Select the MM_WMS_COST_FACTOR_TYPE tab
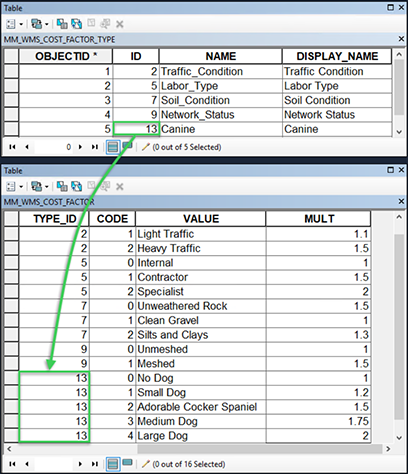This screenshot has height=474, width=408. coord(59,40)
